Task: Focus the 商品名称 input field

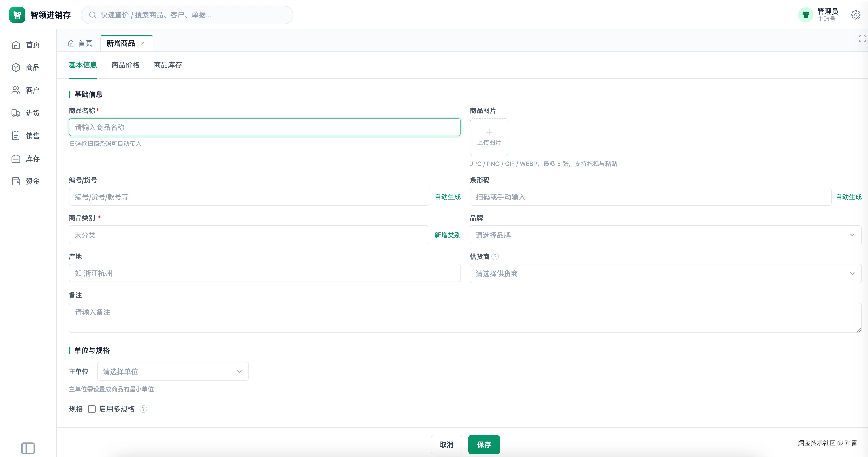Action: (x=265, y=127)
